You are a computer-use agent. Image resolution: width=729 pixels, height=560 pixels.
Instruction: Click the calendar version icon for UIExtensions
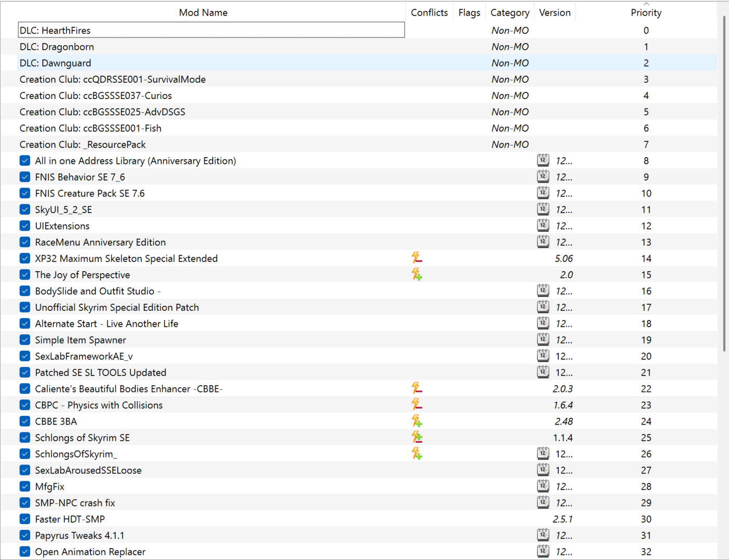pos(543,226)
